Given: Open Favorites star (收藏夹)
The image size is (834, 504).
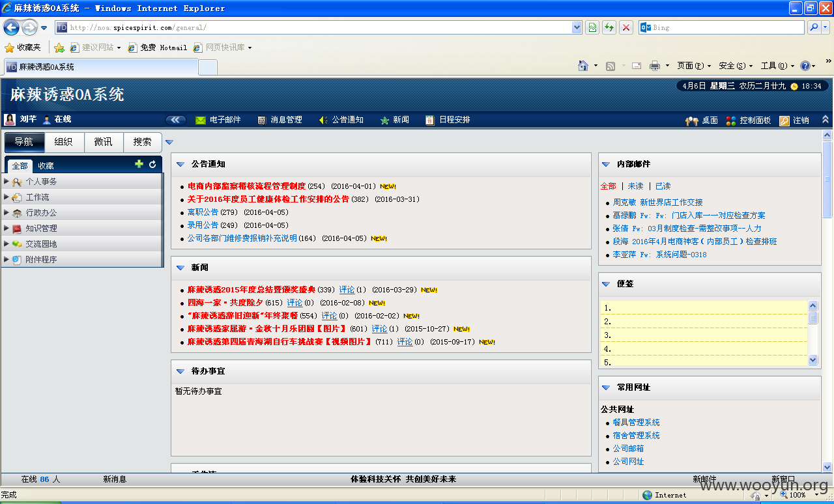Looking at the screenshot, I should [x=23, y=48].
